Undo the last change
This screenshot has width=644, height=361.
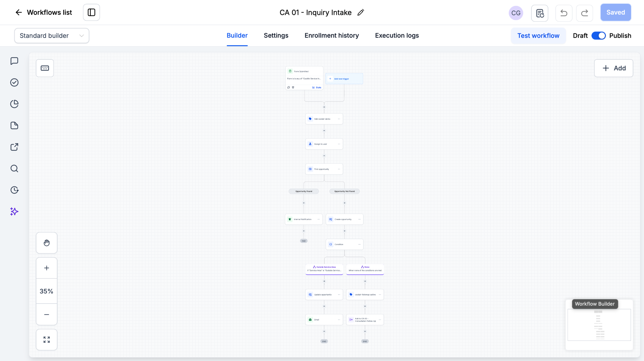pos(564,13)
